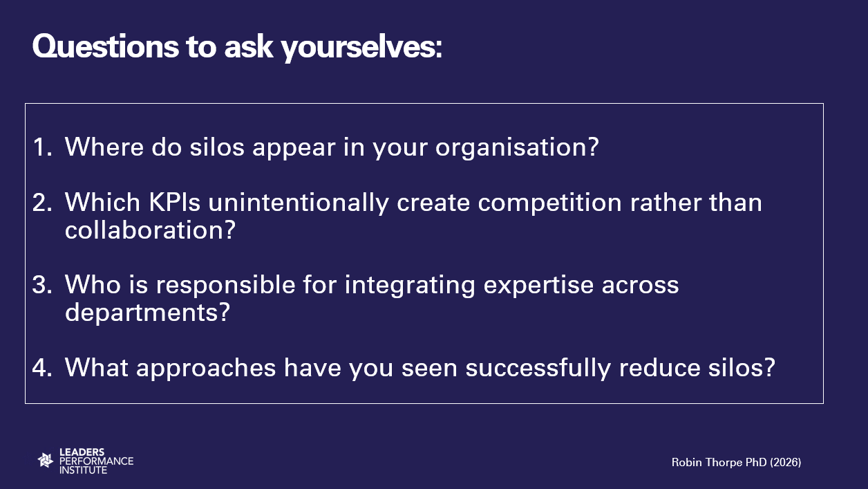
Task: Select the "Who is responsible" question line
Action: [x=372, y=285]
